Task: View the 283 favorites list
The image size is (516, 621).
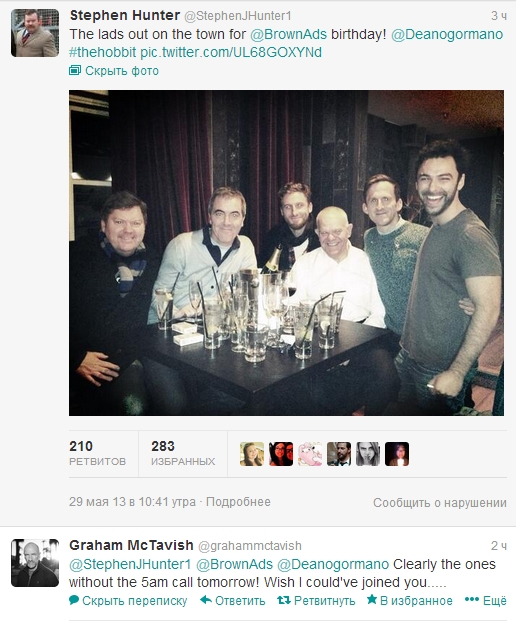Action: [183, 453]
